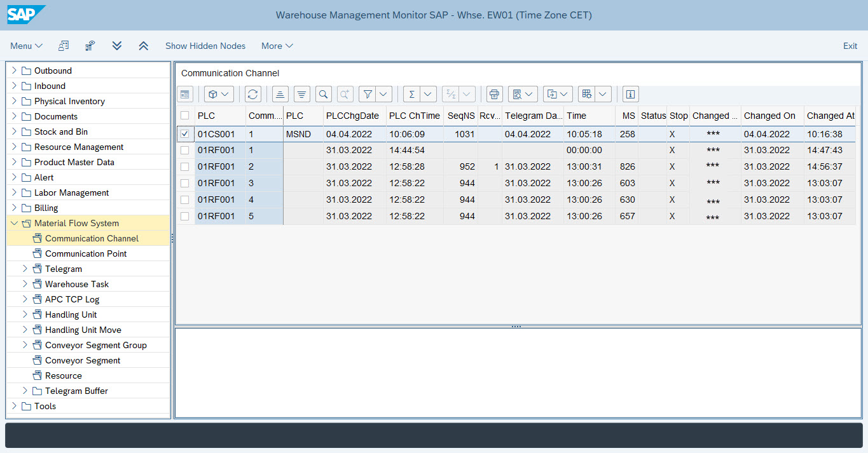Open the layout options dropdown arrow
The height and width of the screenshot is (453, 868).
point(603,94)
